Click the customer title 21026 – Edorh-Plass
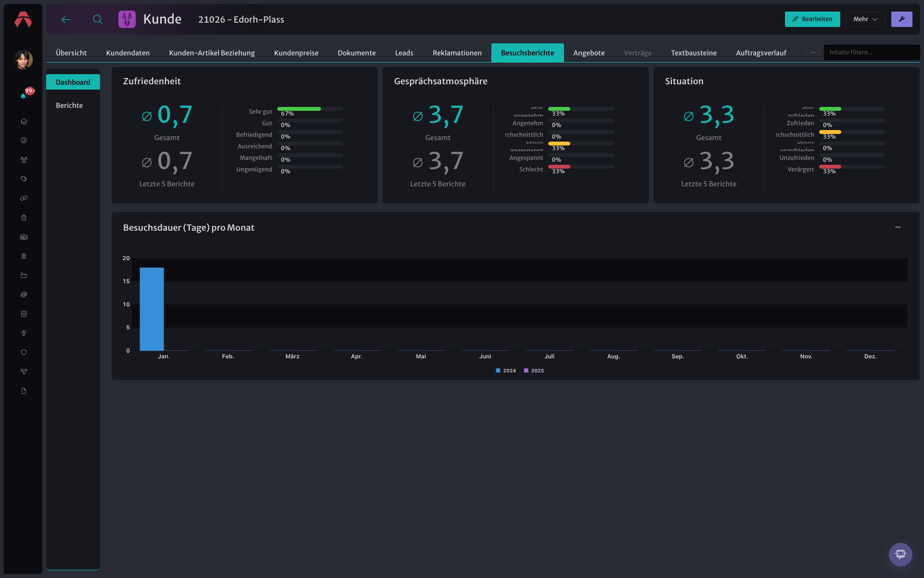Viewport: 924px width, 578px height. click(241, 20)
